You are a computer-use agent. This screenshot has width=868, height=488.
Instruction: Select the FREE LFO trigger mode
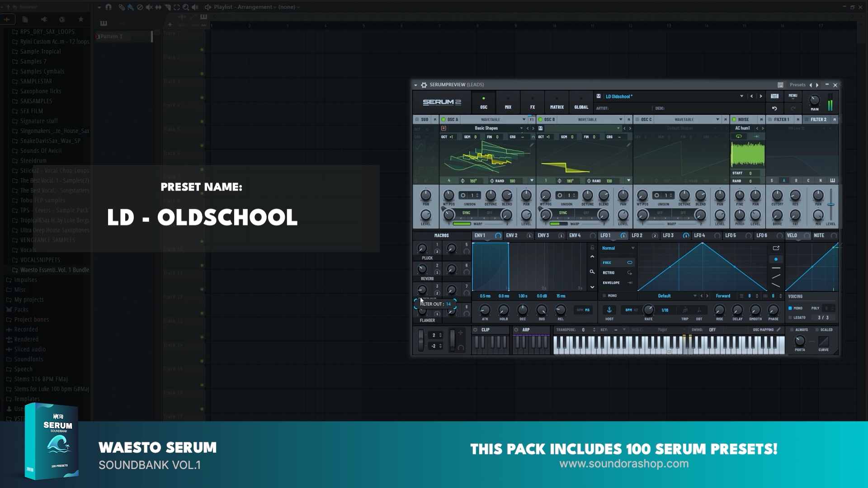[x=617, y=263]
